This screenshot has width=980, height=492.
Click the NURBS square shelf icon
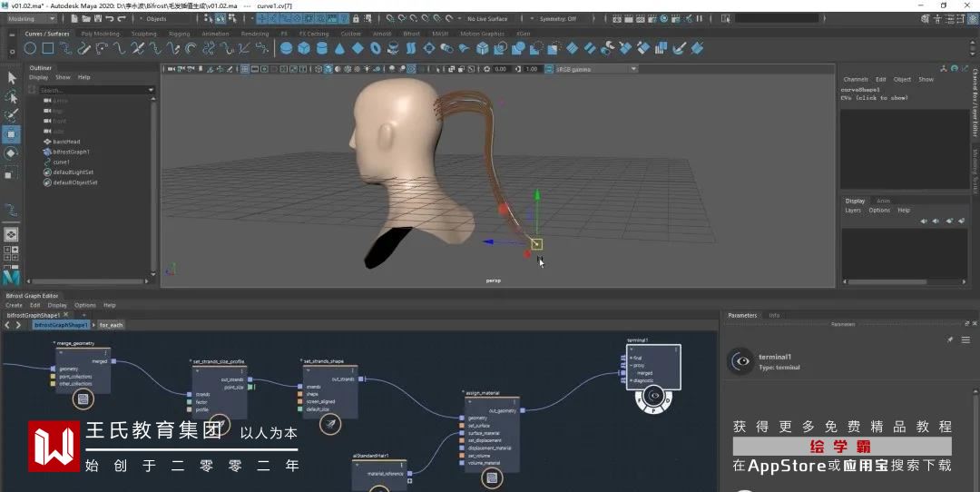coord(47,48)
